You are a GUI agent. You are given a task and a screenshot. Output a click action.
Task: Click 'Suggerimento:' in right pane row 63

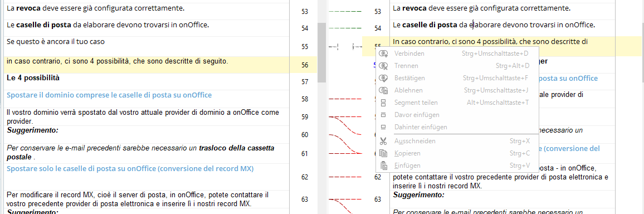click(418, 195)
